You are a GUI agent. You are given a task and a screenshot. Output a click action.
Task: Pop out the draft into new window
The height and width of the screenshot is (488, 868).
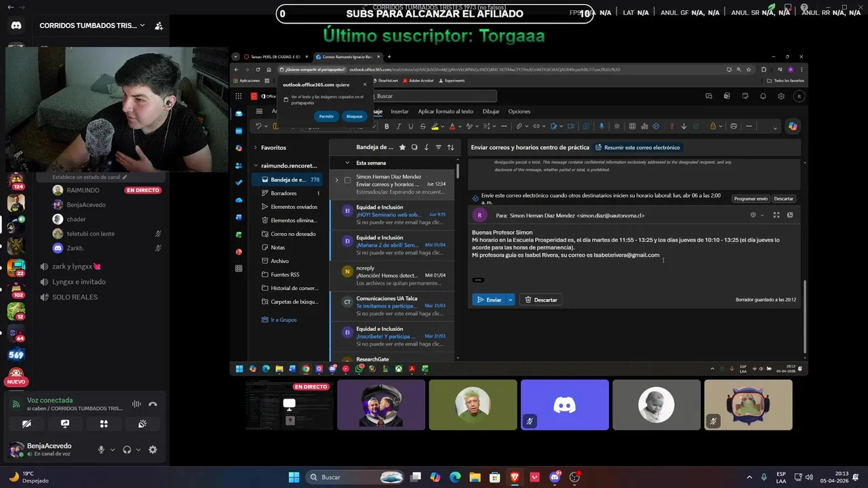click(x=791, y=215)
